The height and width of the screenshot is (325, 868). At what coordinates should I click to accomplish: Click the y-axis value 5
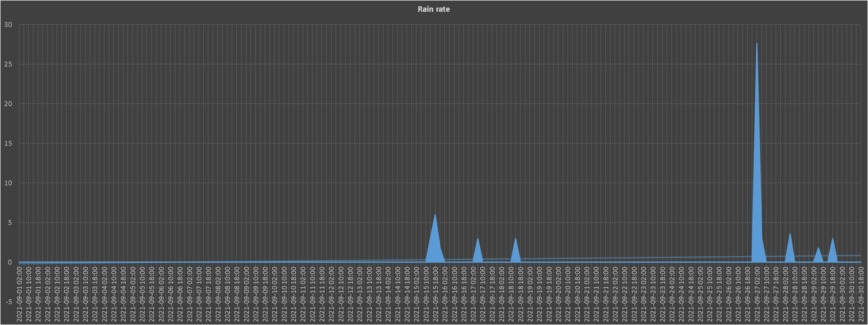10,222
